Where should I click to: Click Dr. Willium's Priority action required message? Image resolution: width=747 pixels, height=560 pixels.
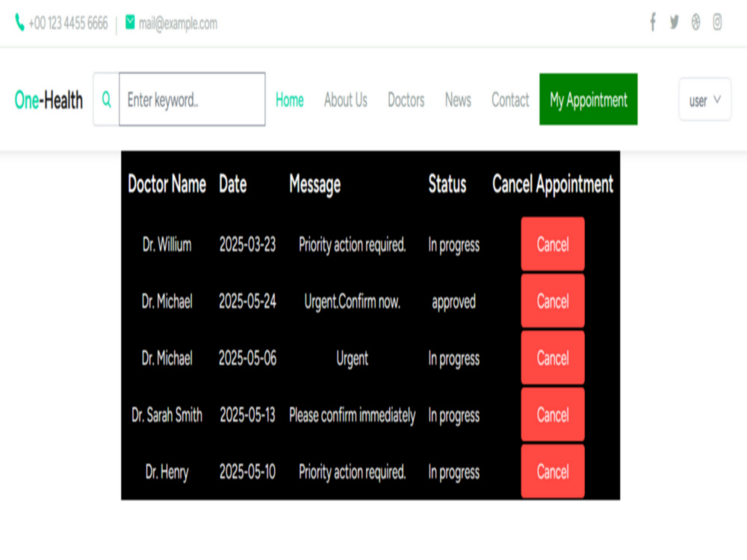(352, 245)
